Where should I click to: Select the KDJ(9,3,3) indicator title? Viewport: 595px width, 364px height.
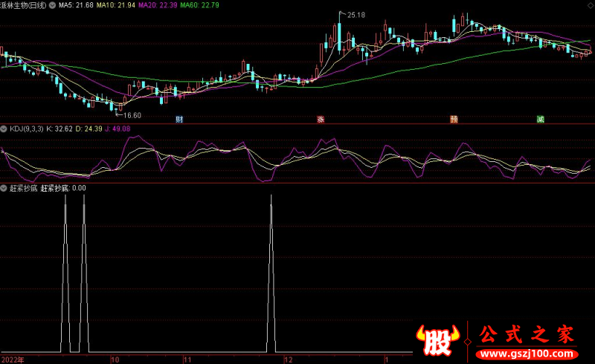pyautogui.click(x=26, y=129)
